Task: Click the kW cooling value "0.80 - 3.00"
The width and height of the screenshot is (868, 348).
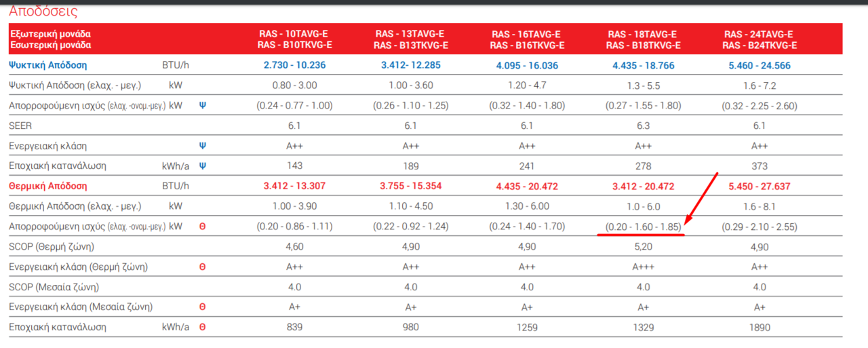Action: tap(294, 85)
